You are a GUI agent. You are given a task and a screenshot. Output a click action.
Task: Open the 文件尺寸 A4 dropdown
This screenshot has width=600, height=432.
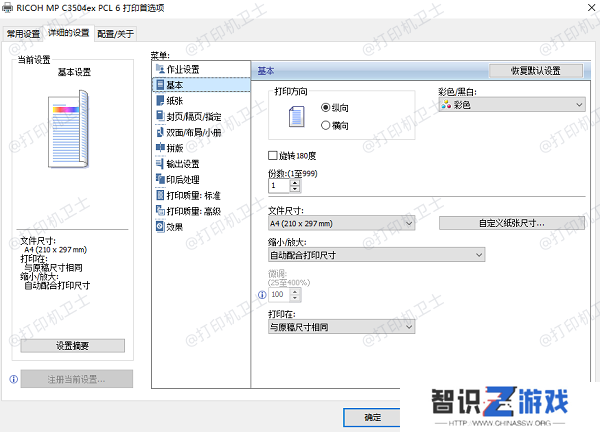pos(341,223)
